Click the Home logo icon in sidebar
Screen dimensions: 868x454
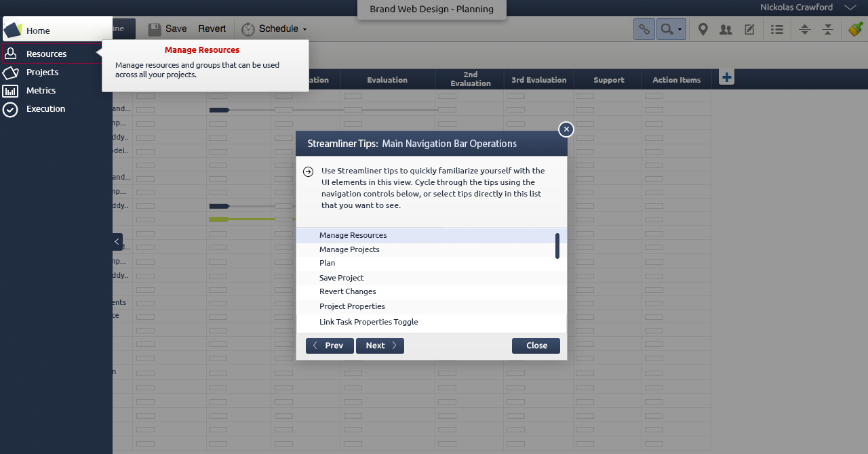point(13,30)
